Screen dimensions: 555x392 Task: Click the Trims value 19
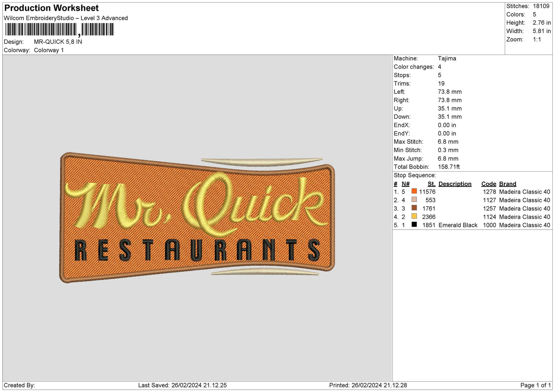click(x=441, y=84)
